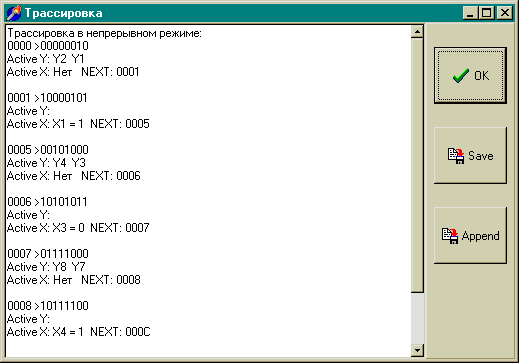Click the scrollbar up arrow
Image resolution: width=519 pixels, height=363 pixels.
pyautogui.click(x=417, y=32)
